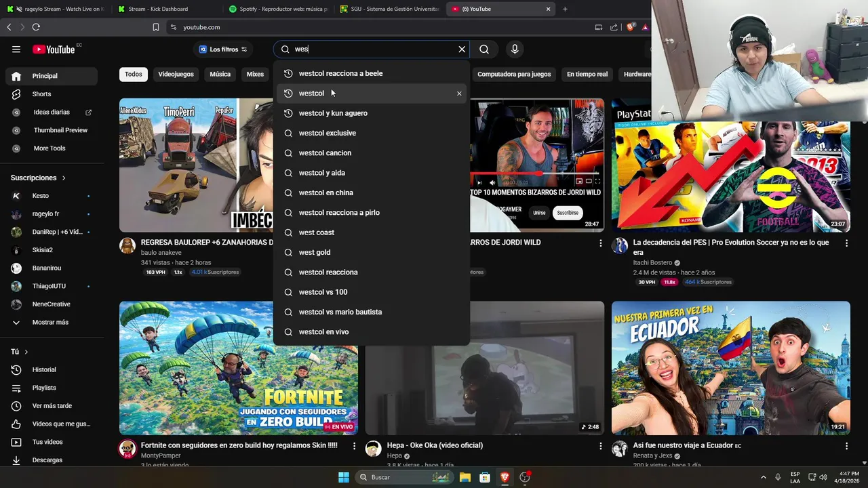The height and width of the screenshot is (488, 868).
Task: Open the Skisia2 subscription channel
Action: (52, 250)
